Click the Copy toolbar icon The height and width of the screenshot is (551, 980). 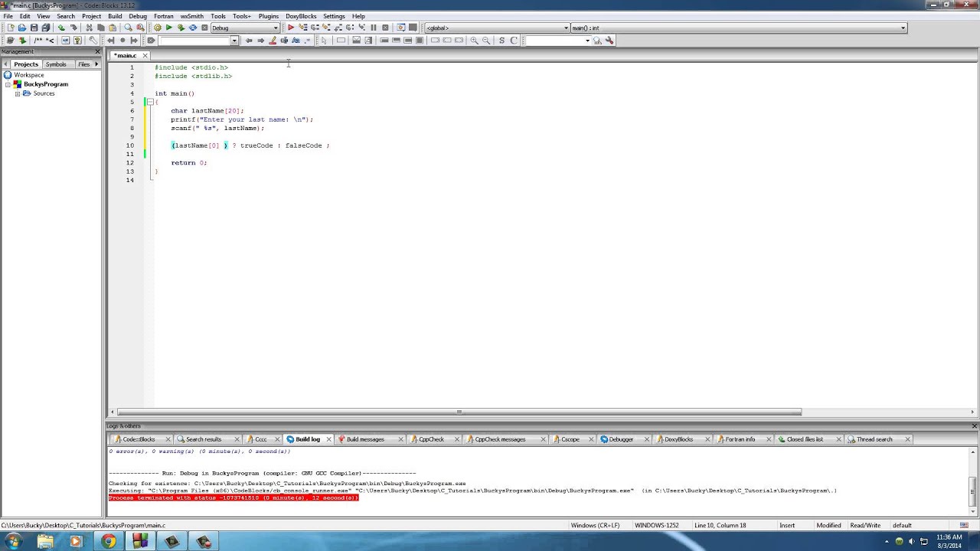pyautogui.click(x=100, y=28)
